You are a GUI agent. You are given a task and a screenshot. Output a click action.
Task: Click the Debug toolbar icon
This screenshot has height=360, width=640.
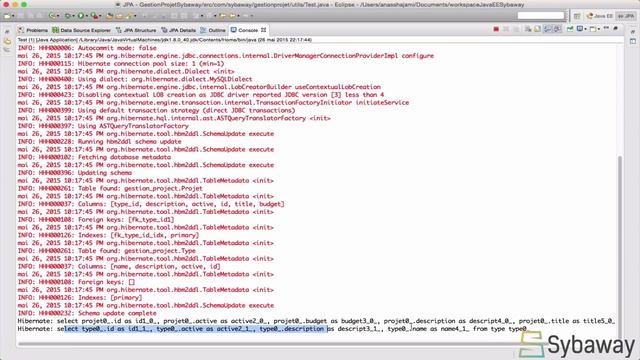coord(67,16)
